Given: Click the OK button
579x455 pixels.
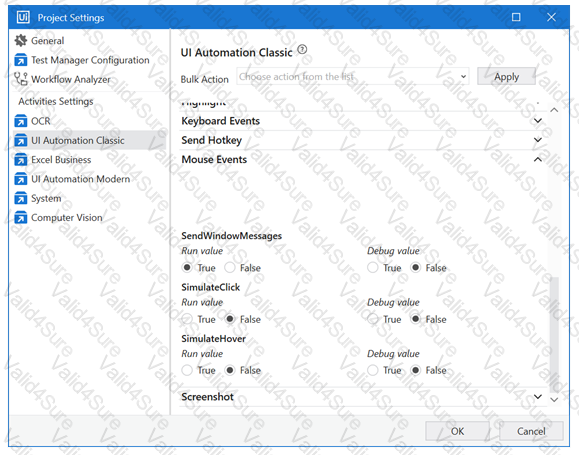Looking at the screenshot, I should [x=457, y=431].
